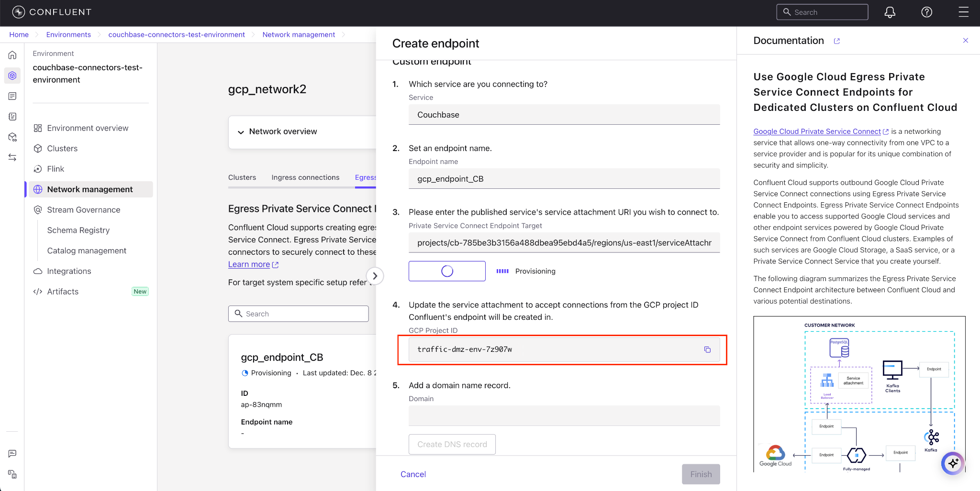
Task: Click the Cancel button
Action: (413, 474)
